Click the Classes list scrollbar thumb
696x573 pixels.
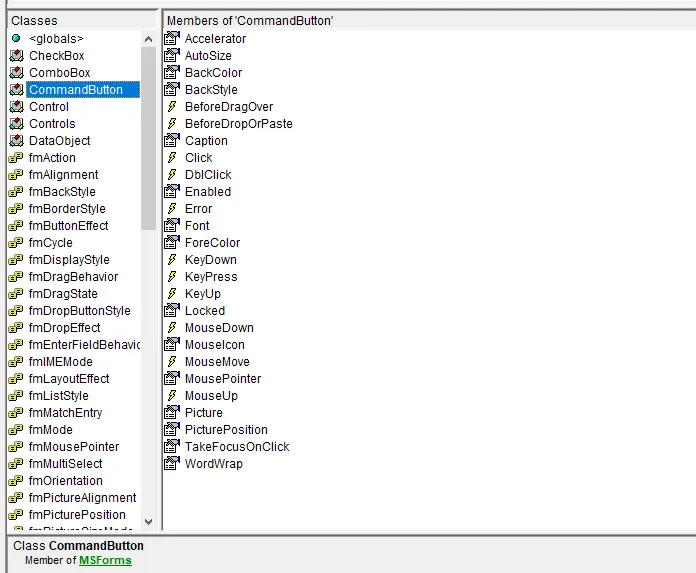tap(148, 138)
